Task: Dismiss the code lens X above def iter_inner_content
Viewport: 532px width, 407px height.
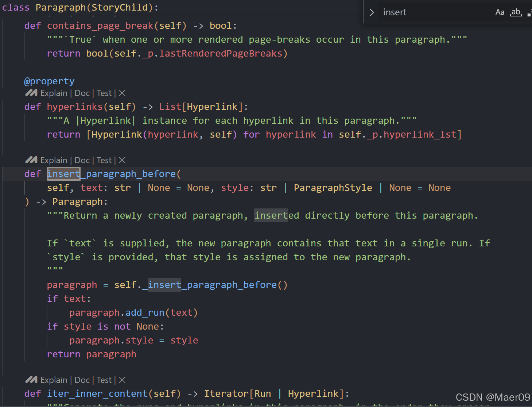Action: point(122,380)
